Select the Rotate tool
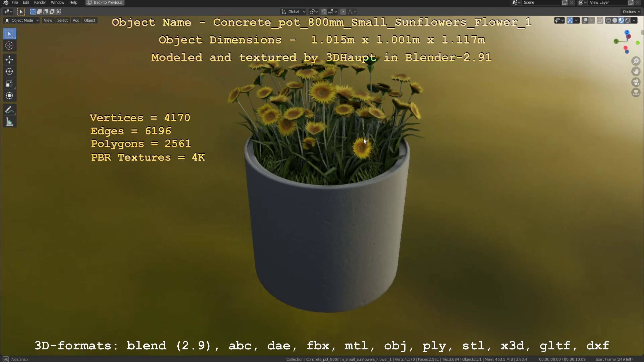 (9, 72)
